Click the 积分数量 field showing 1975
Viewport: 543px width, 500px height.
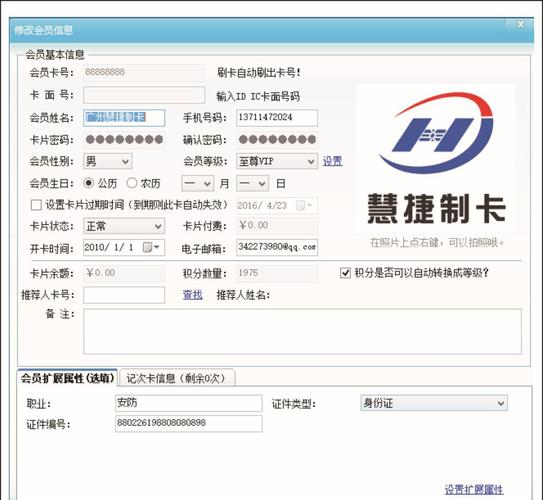pyautogui.click(x=277, y=273)
